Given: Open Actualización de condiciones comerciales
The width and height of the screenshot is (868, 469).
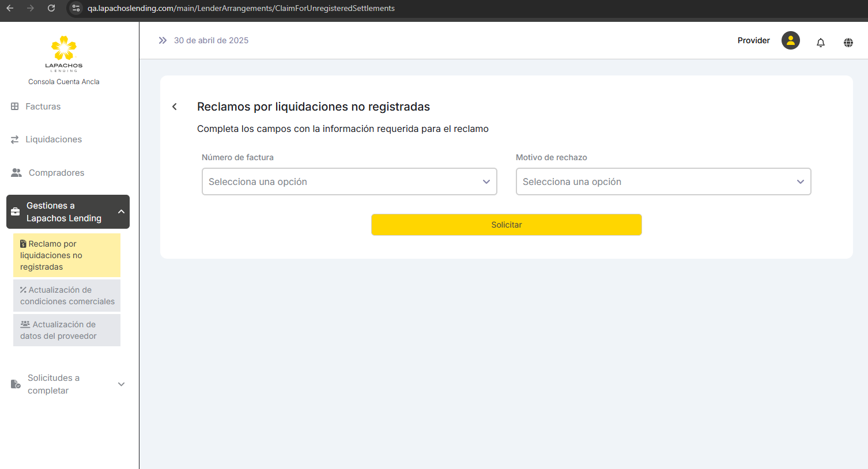Looking at the screenshot, I should [x=67, y=296].
